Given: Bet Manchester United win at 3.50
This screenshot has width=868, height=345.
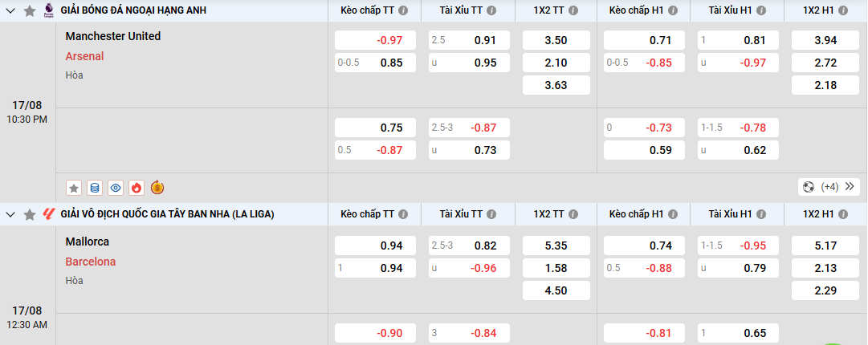Looking at the screenshot, I should (556, 40).
